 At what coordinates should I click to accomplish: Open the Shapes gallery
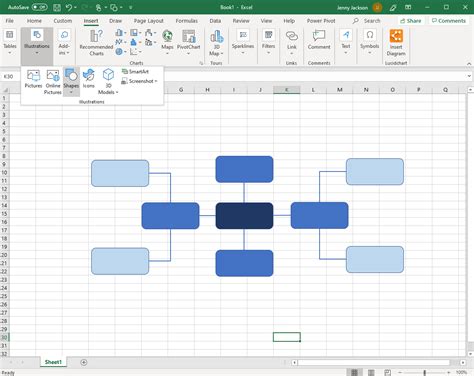[71, 82]
